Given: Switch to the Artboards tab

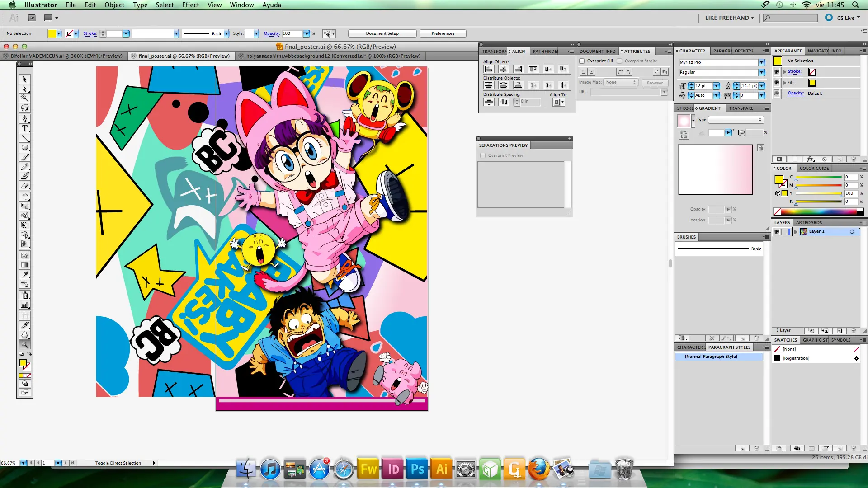Looking at the screenshot, I should 809,223.
